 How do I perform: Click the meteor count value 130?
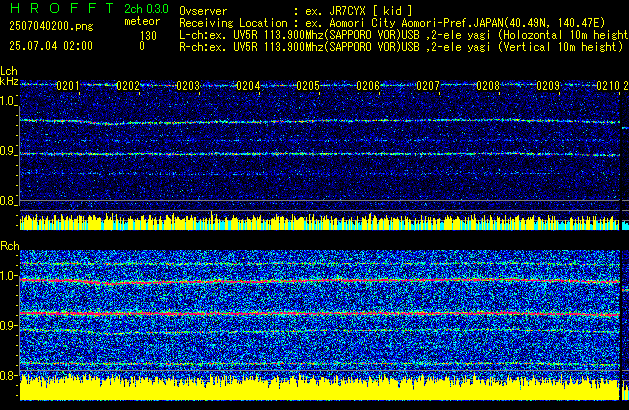coord(148,36)
